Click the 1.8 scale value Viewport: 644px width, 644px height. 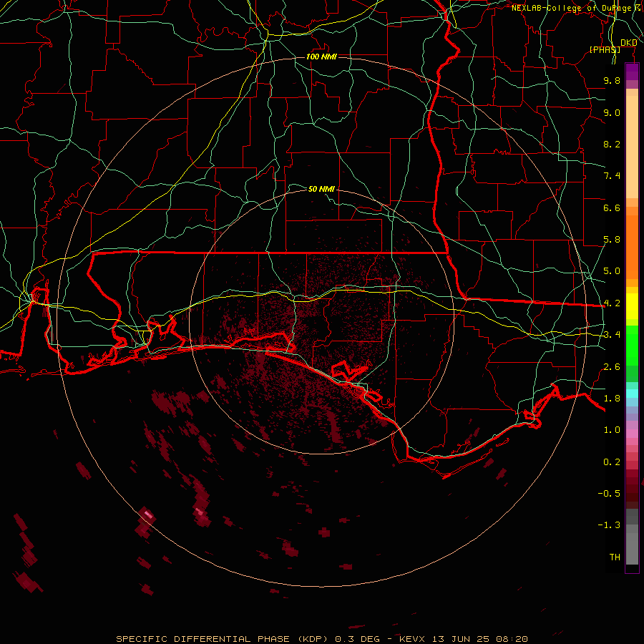[612, 399]
